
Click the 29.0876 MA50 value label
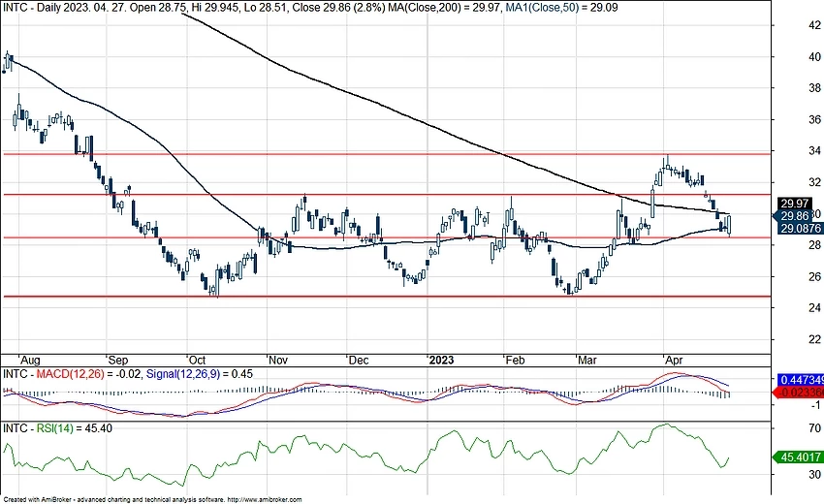click(x=801, y=229)
